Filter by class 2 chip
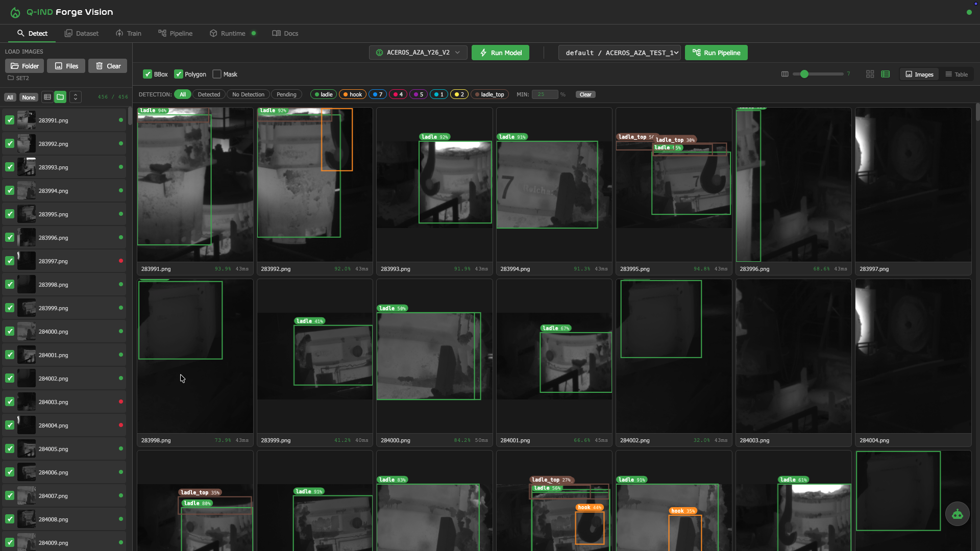 click(459, 94)
